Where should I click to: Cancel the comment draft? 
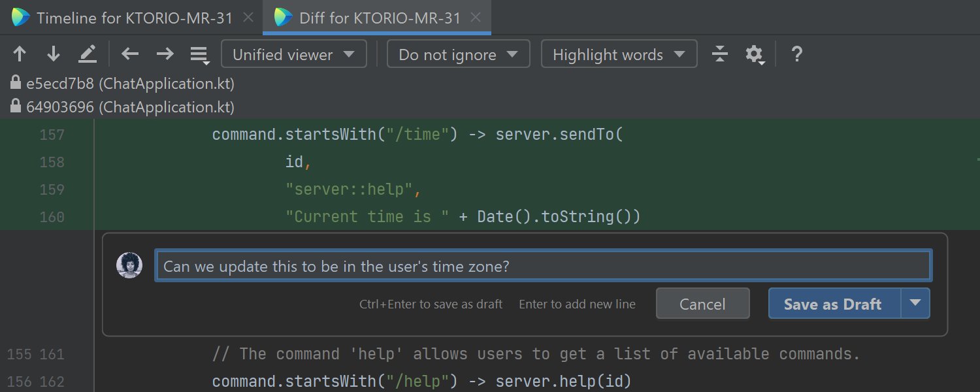coord(702,303)
